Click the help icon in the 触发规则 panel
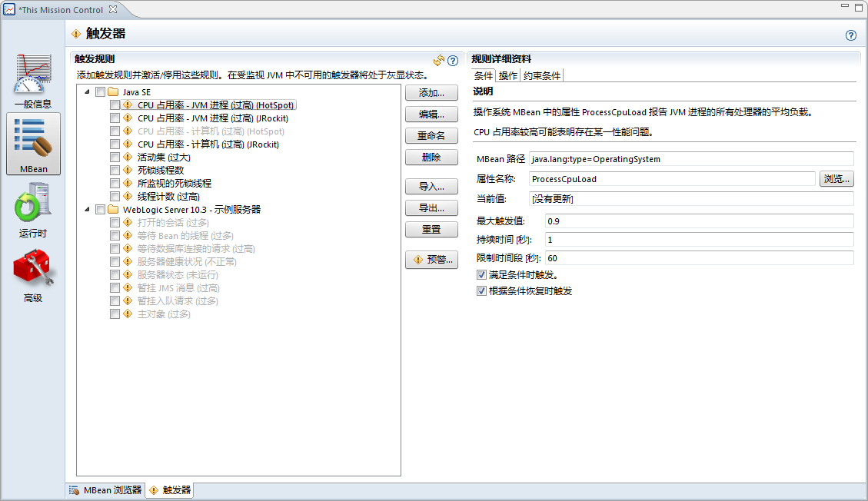Viewport: 868px width, 501px height. 453,60
